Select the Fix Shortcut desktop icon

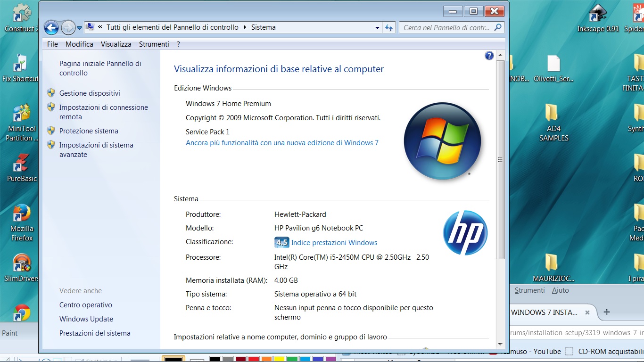coord(21,68)
